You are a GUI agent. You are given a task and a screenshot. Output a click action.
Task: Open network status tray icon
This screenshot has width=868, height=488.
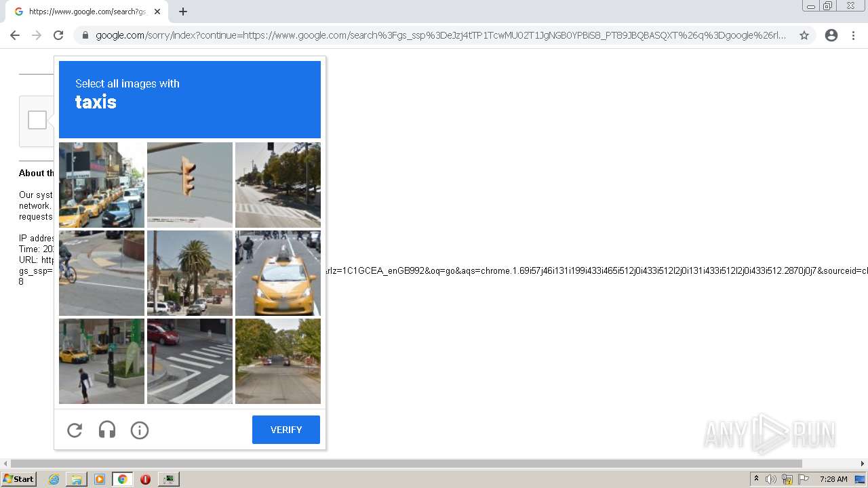point(787,479)
